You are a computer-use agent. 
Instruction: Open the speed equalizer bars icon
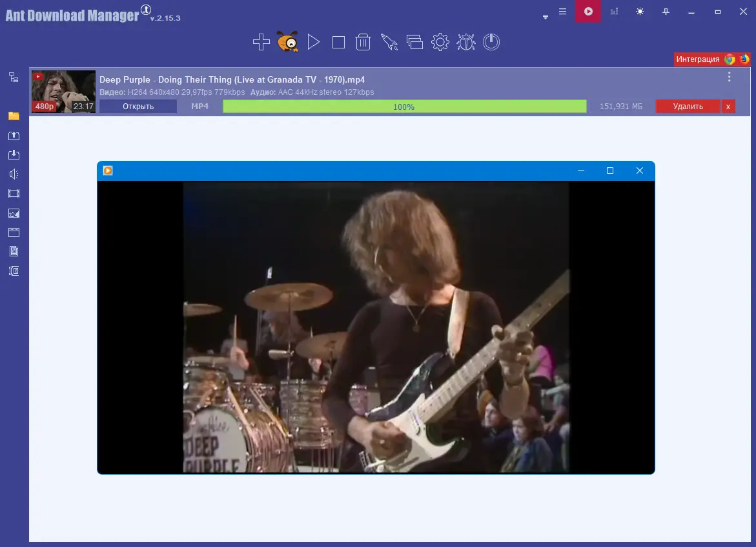[614, 12]
